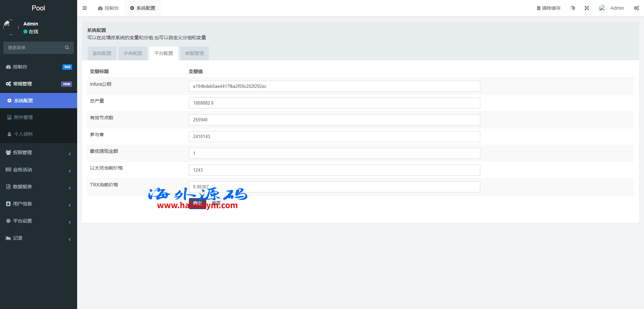Click the search magnifier icon in sidebar

[67, 48]
